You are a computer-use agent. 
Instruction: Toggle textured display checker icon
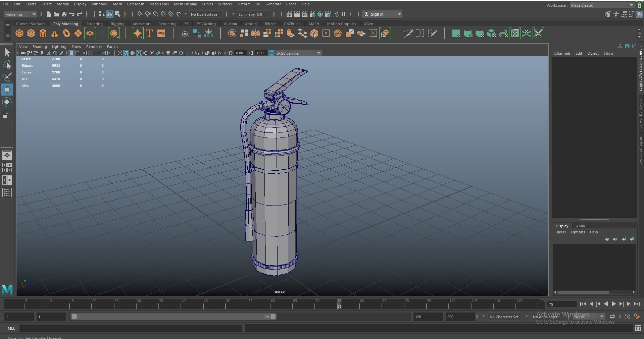point(145,53)
